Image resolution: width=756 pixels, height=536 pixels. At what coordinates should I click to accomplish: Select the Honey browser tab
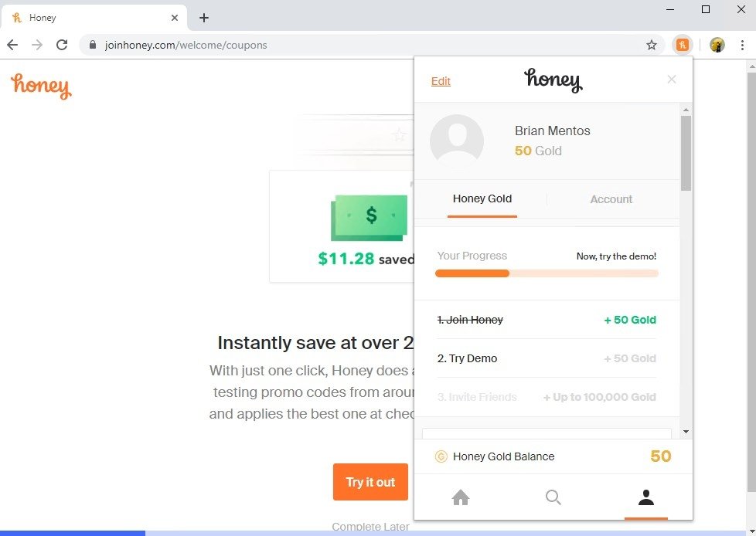94,18
